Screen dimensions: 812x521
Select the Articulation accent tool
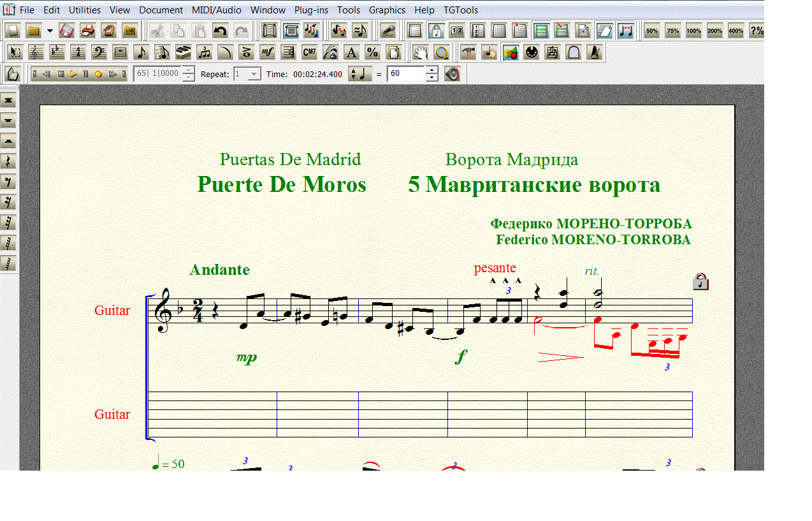click(245, 52)
